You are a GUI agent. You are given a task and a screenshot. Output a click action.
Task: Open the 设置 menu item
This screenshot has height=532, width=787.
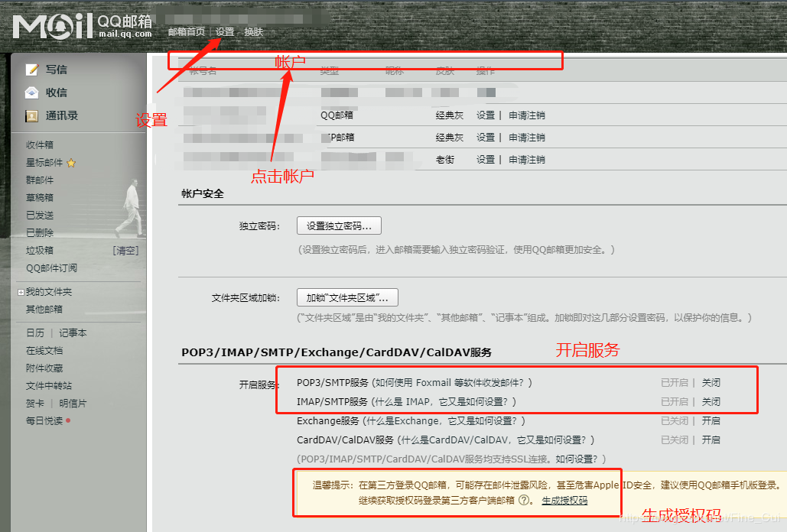tap(226, 32)
